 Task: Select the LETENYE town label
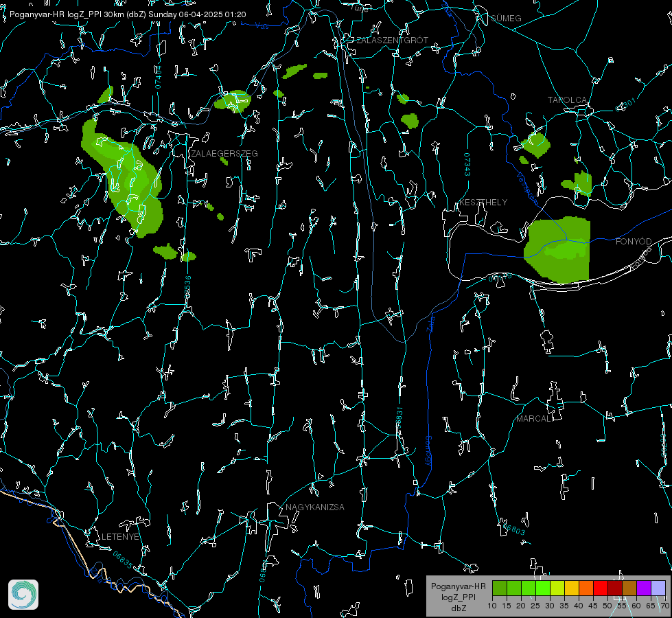click(x=120, y=537)
